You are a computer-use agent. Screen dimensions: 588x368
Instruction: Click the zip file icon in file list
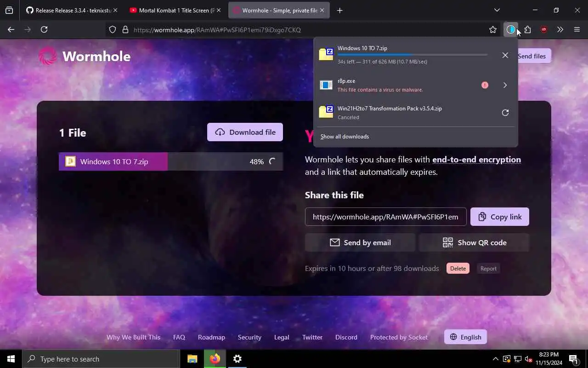pyautogui.click(x=70, y=161)
